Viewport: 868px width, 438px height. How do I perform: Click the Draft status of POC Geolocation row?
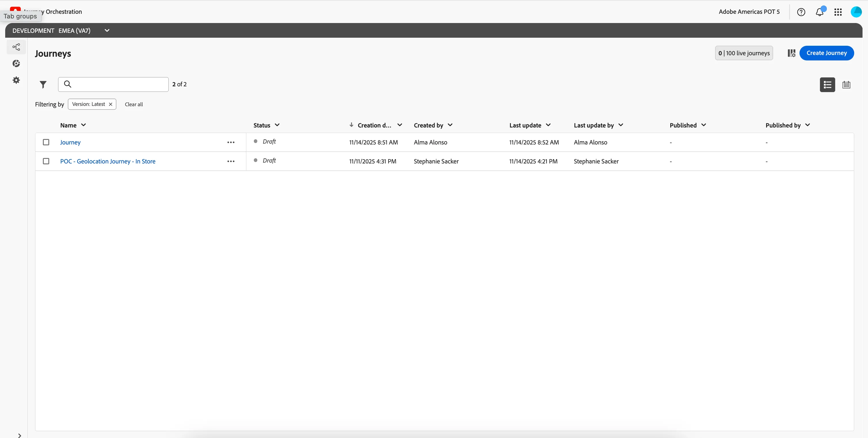pos(269,160)
